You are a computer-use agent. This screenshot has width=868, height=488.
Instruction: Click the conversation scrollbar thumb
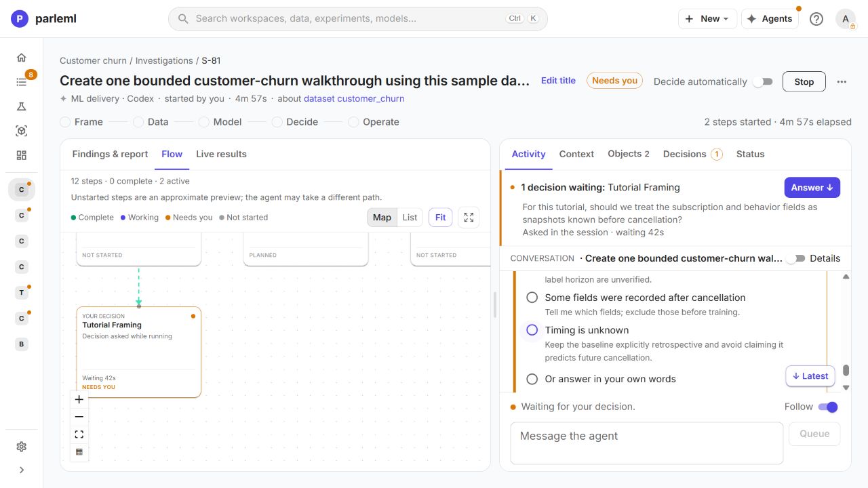[846, 371]
